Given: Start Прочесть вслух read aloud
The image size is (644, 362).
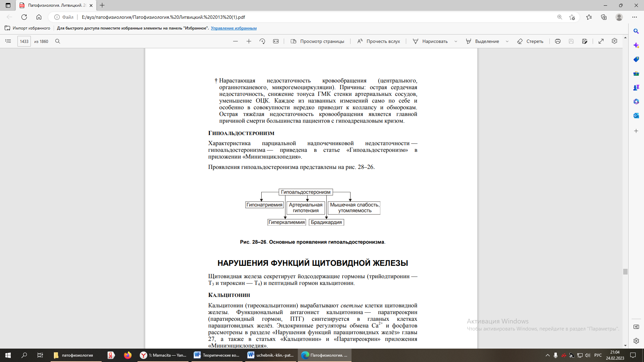Looking at the screenshot, I should point(379,41).
